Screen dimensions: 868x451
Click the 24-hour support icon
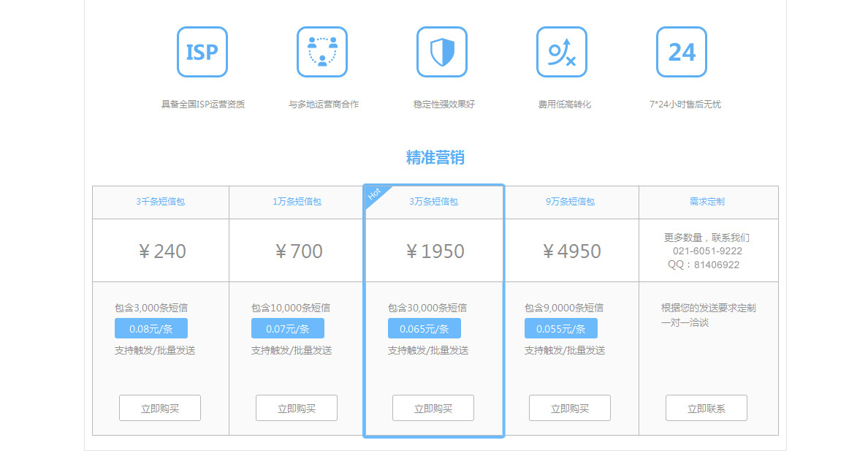[x=682, y=52]
